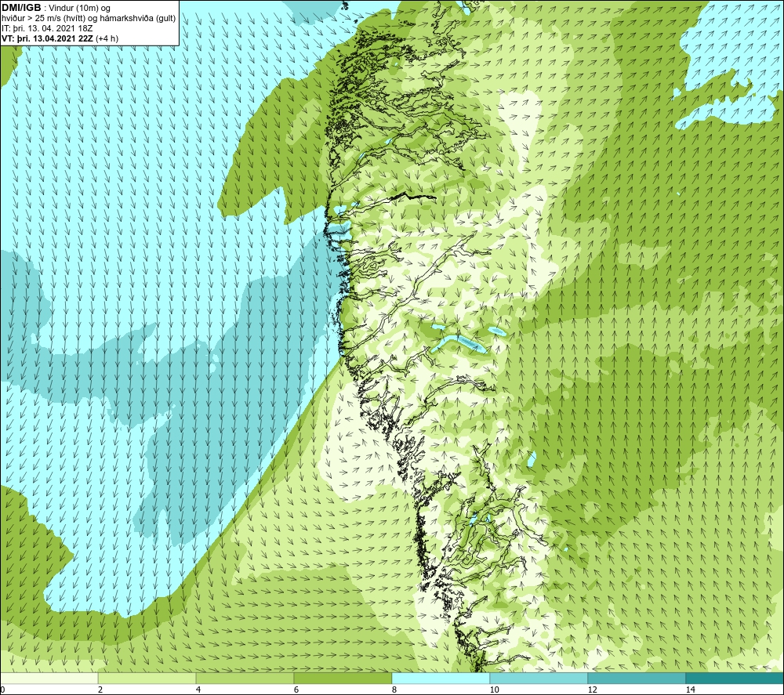Click the DMI/IGB title text
Image resolution: width=784 pixels, height=695 pixels.
click(21, 8)
